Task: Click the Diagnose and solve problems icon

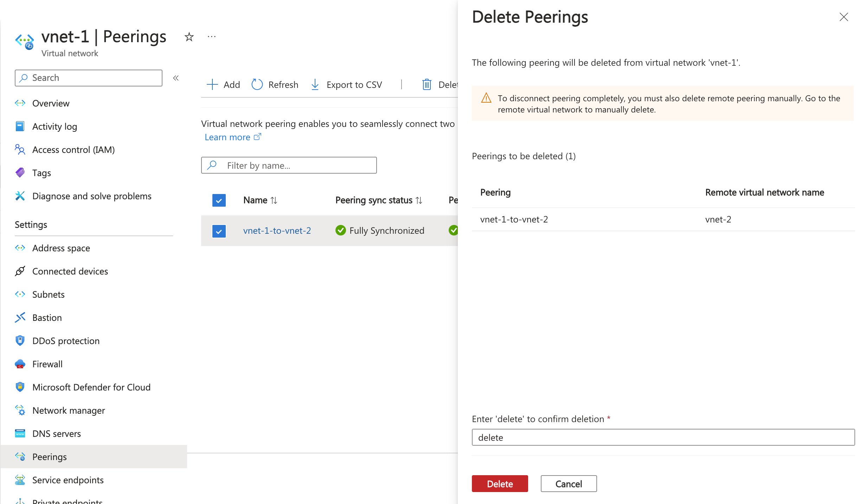Action: (20, 196)
